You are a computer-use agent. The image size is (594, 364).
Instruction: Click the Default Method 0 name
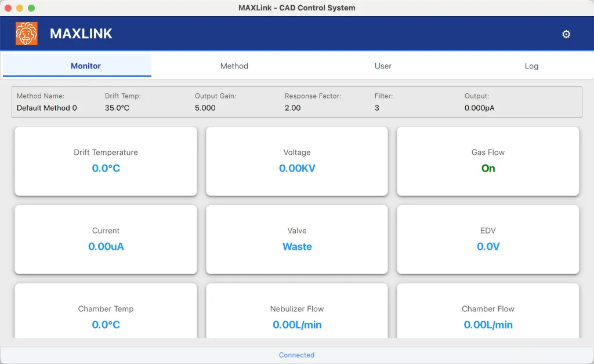(46, 108)
